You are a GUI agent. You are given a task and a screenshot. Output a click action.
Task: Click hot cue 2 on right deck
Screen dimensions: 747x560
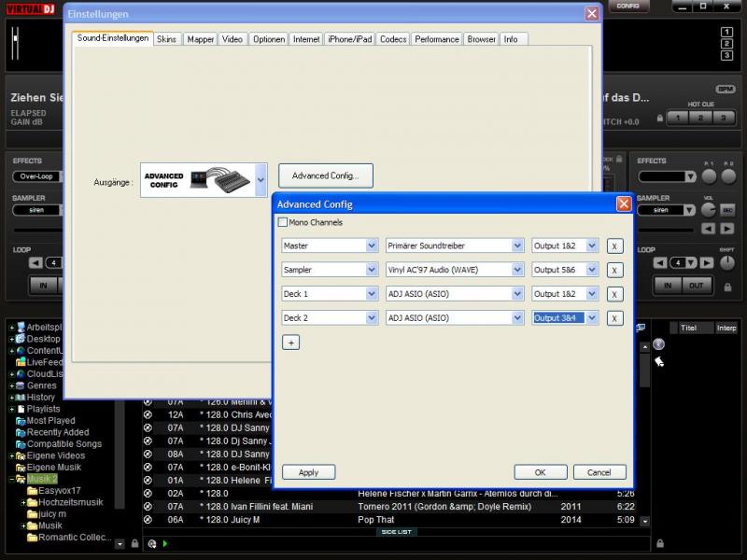coord(698,118)
